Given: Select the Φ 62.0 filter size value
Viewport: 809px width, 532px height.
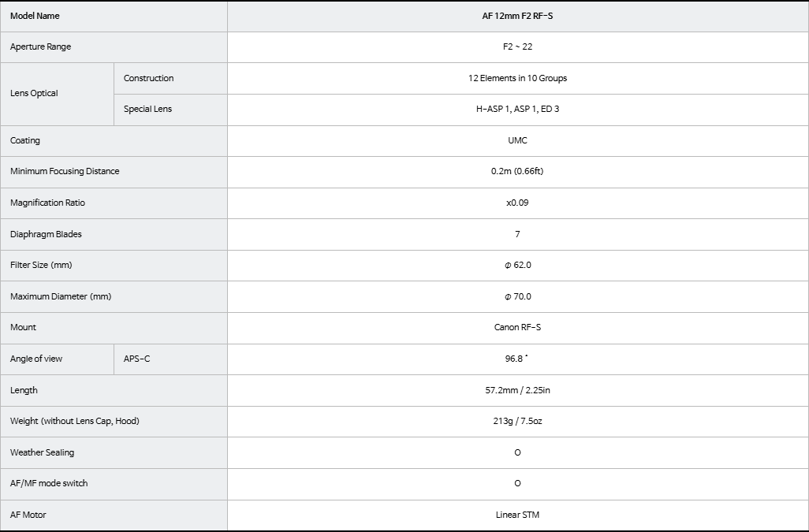Looking at the screenshot, I should pyautogui.click(x=517, y=266).
